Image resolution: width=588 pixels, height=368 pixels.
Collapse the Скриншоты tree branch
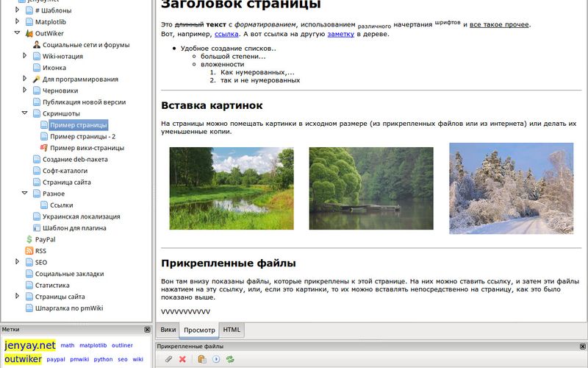click(25, 113)
